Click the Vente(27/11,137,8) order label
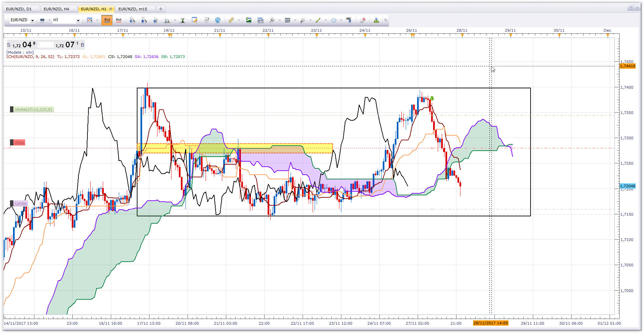Screen dimensions: 644x333 [32, 109]
